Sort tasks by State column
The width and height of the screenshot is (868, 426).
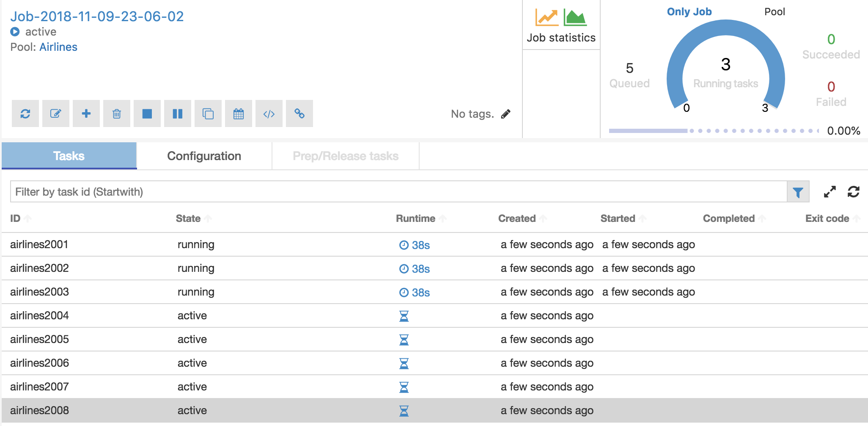(193, 218)
